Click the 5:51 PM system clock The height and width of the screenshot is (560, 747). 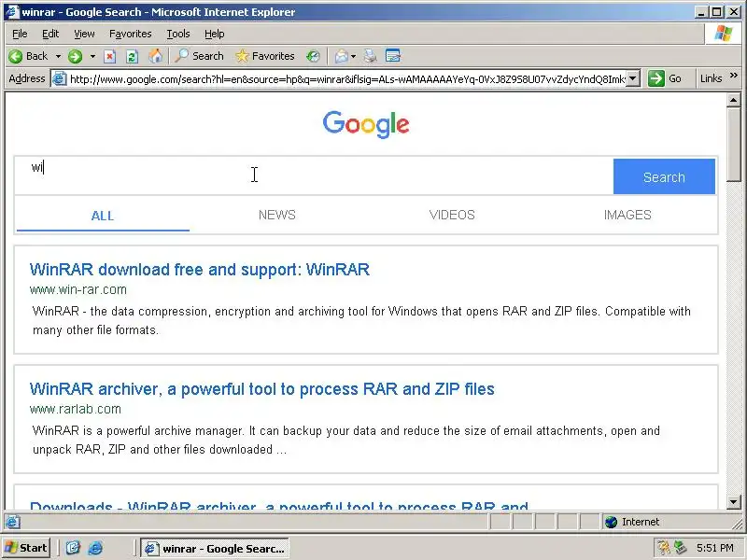pyautogui.click(x=714, y=548)
